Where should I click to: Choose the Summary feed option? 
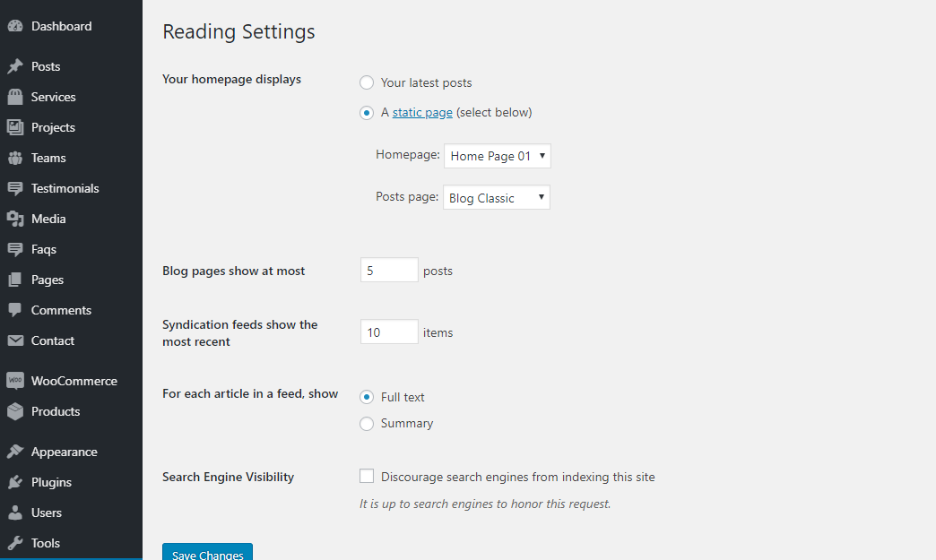pyautogui.click(x=367, y=424)
